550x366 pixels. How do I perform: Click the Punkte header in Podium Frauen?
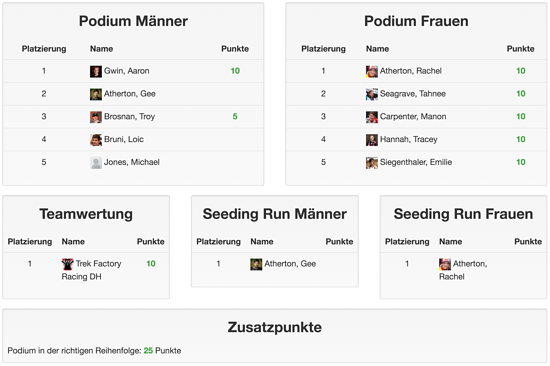click(521, 49)
